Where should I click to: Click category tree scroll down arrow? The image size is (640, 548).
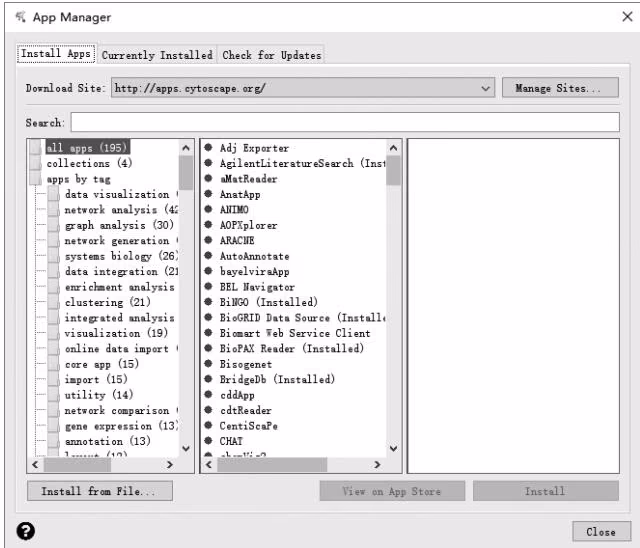click(x=186, y=448)
